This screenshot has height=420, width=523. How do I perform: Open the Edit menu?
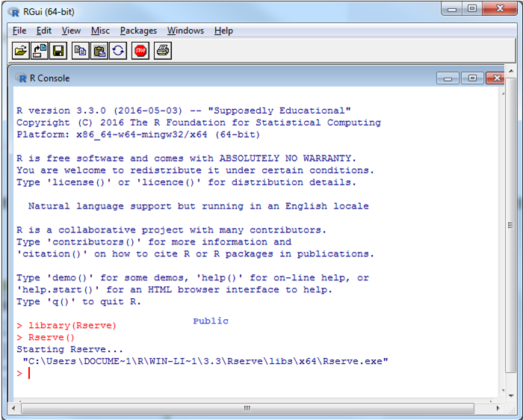pos(44,31)
